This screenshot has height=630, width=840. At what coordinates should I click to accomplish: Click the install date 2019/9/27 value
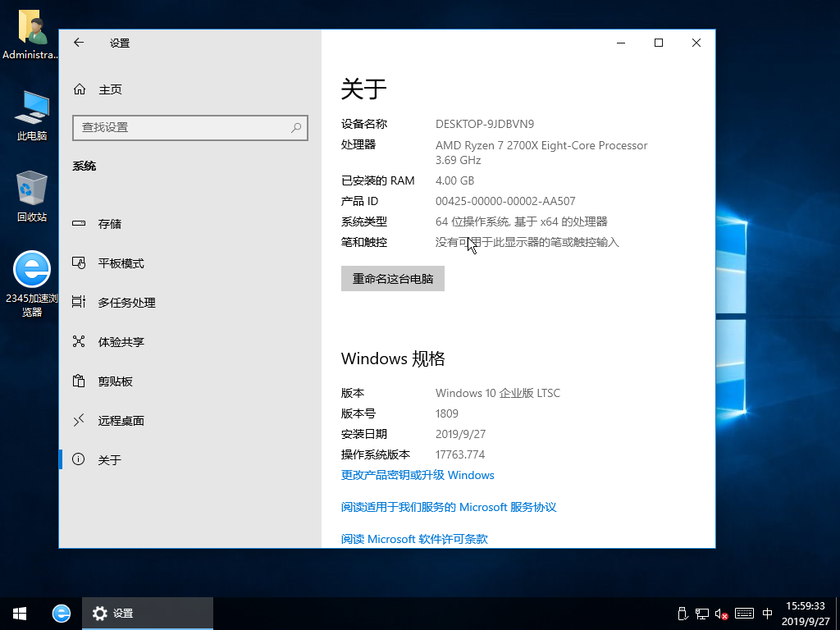(460, 435)
